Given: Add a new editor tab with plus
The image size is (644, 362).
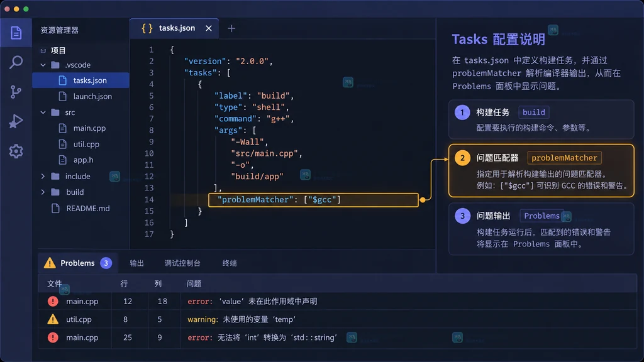Looking at the screenshot, I should (231, 28).
